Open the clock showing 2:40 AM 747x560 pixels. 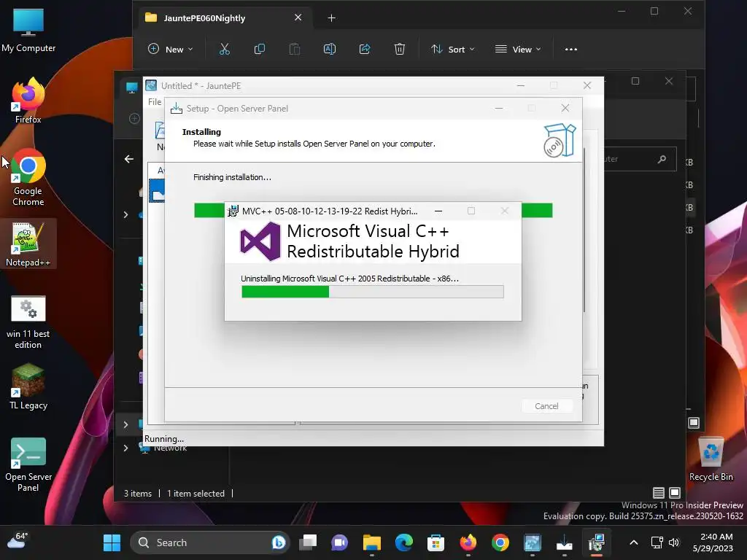click(713, 542)
